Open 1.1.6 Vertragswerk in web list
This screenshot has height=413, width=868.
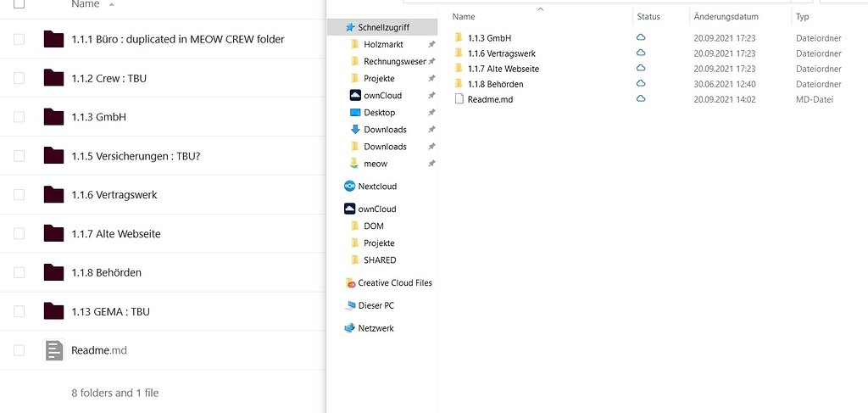114,195
